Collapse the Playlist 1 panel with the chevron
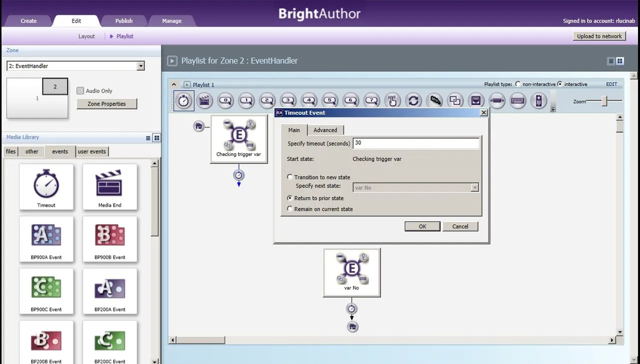 (x=174, y=84)
